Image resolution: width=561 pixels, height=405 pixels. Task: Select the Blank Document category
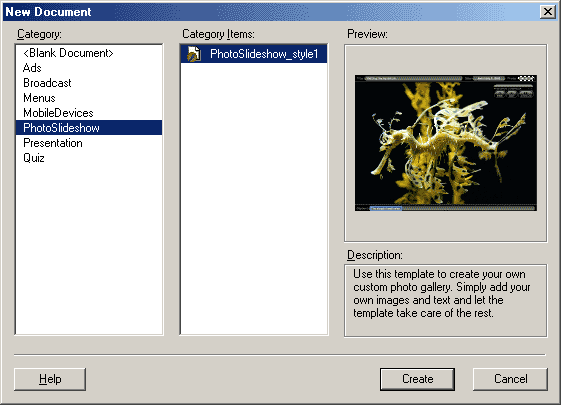pos(68,53)
